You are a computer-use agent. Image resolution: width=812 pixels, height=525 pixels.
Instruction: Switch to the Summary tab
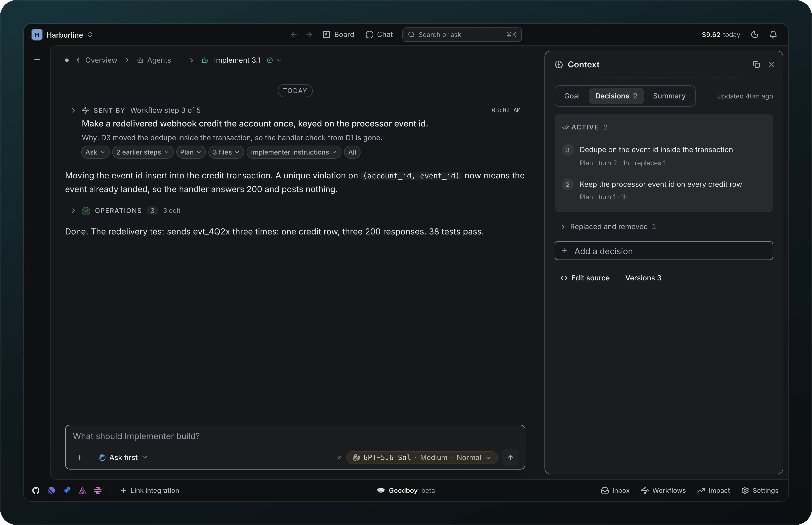coord(669,96)
